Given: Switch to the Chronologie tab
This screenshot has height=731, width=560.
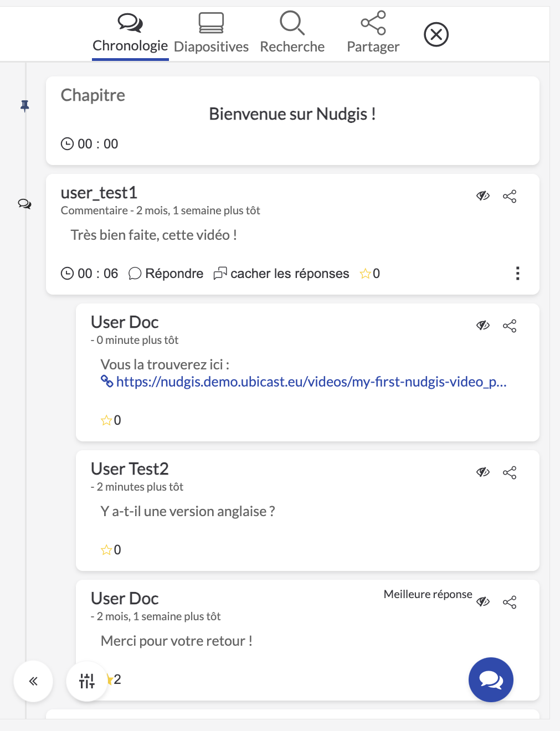Looking at the screenshot, I should tap(130, 34).
